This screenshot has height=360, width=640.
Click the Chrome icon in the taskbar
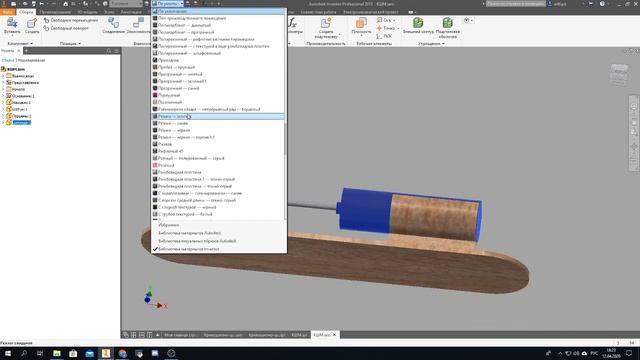coord(122,353)
